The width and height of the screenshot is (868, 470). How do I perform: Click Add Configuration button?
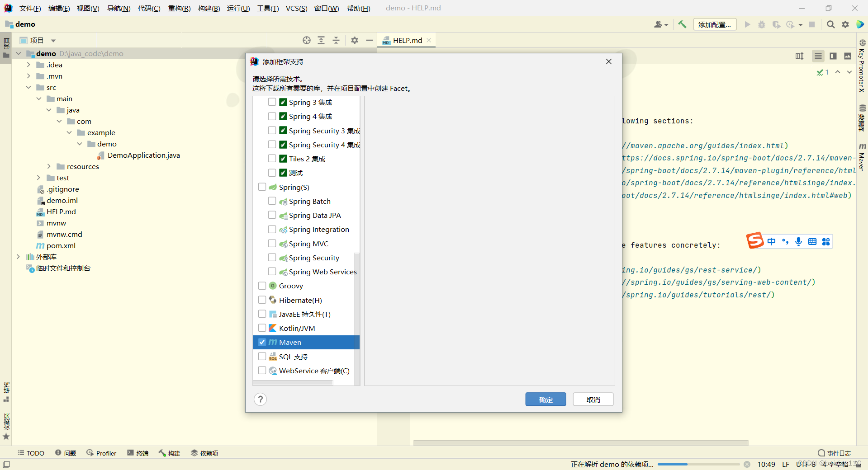pos(715,24)
